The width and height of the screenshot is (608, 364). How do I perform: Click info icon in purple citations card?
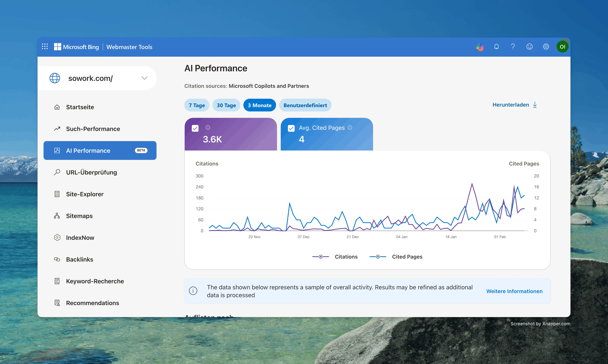pos(208,128)
